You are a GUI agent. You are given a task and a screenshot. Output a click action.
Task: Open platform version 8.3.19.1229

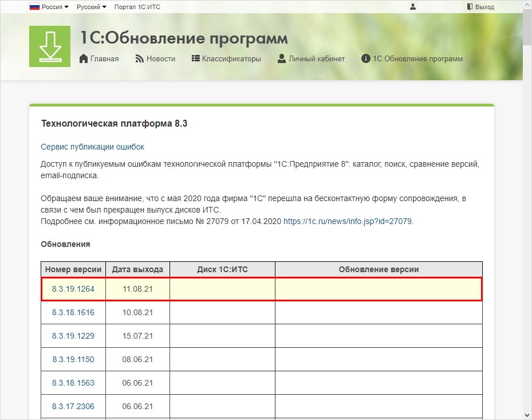73,336
